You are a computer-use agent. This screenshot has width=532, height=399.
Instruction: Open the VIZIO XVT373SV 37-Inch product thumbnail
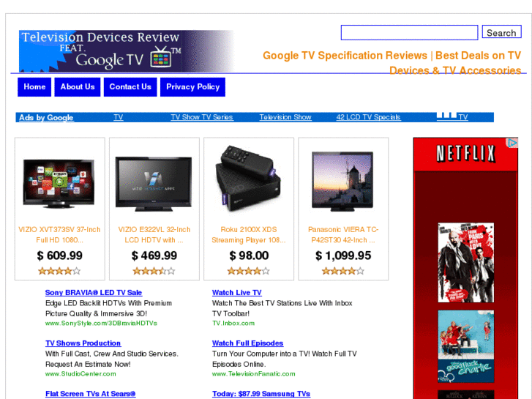[x=59, y=183]
